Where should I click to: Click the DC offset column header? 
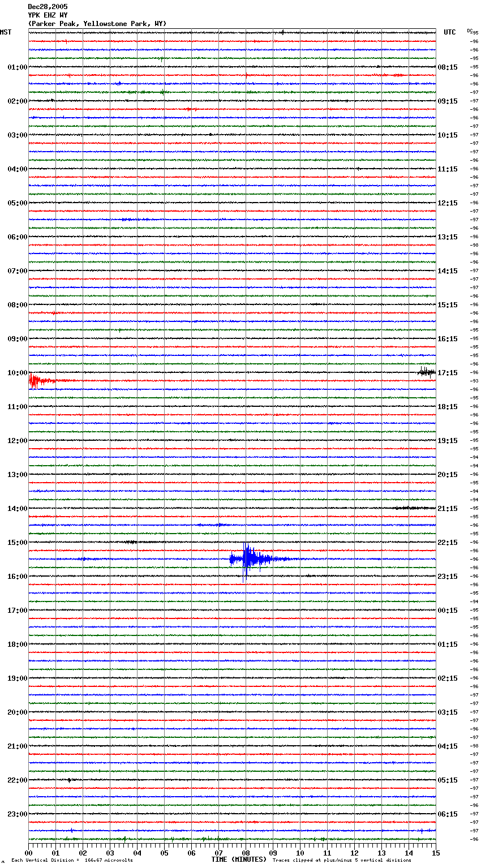pos(470,31)
